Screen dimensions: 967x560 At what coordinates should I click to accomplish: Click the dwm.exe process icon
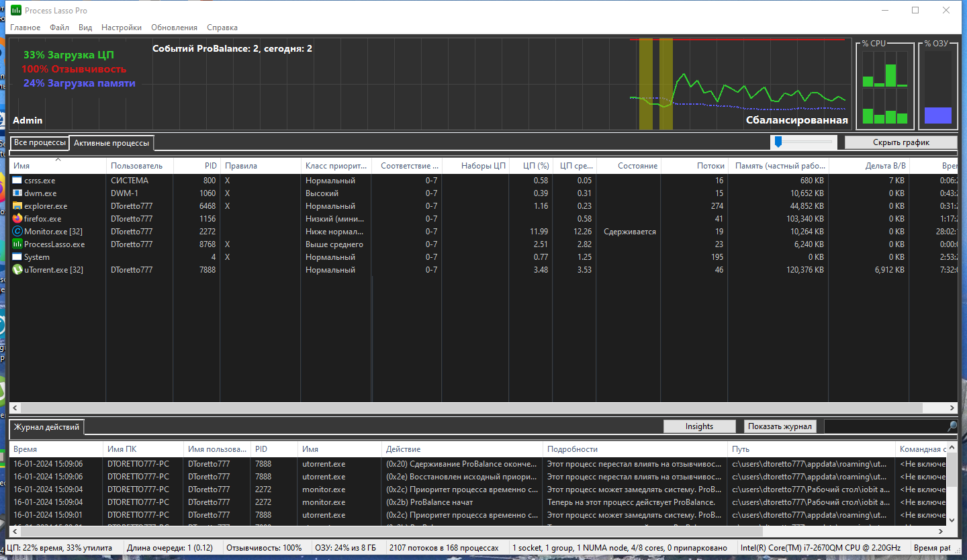17,193
